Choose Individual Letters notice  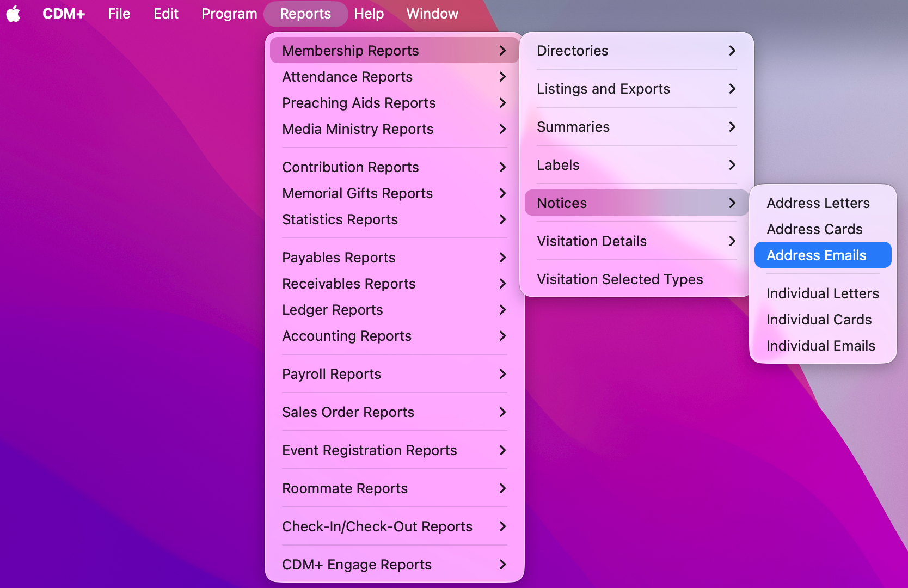pos(823,293)
